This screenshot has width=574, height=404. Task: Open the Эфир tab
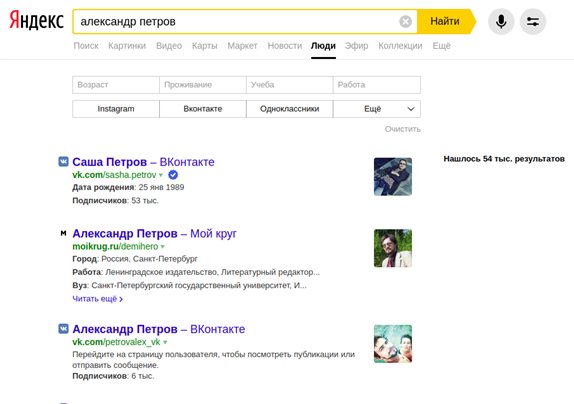click(357, 46)
